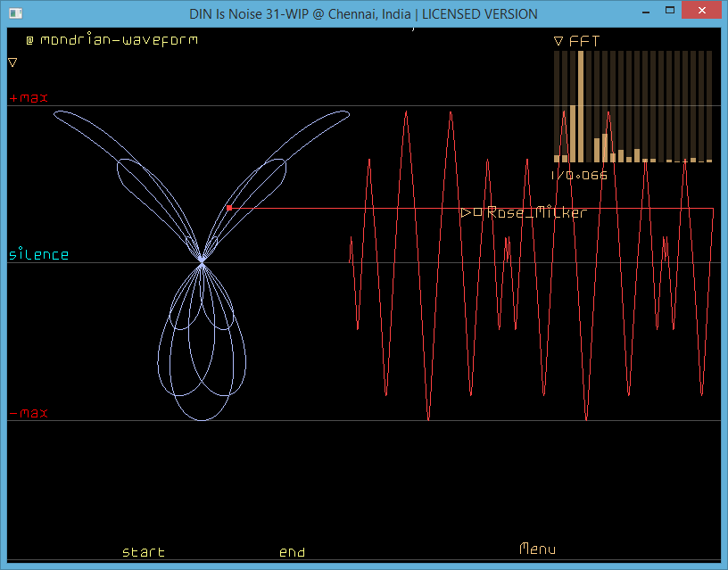The height and width of the screenshot is (570, 728).
Task: Click the tallest FFT harmonic bar
Action: (581, 106)
